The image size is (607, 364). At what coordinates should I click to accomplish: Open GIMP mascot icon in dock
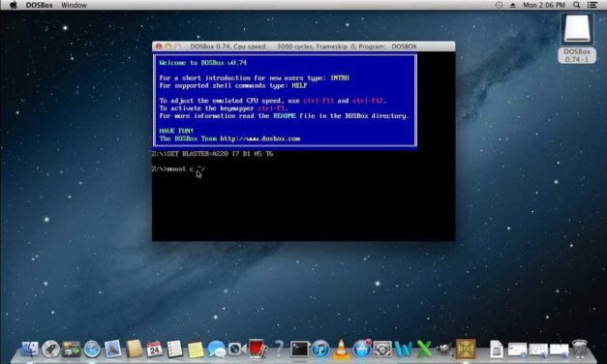(444, 349)
